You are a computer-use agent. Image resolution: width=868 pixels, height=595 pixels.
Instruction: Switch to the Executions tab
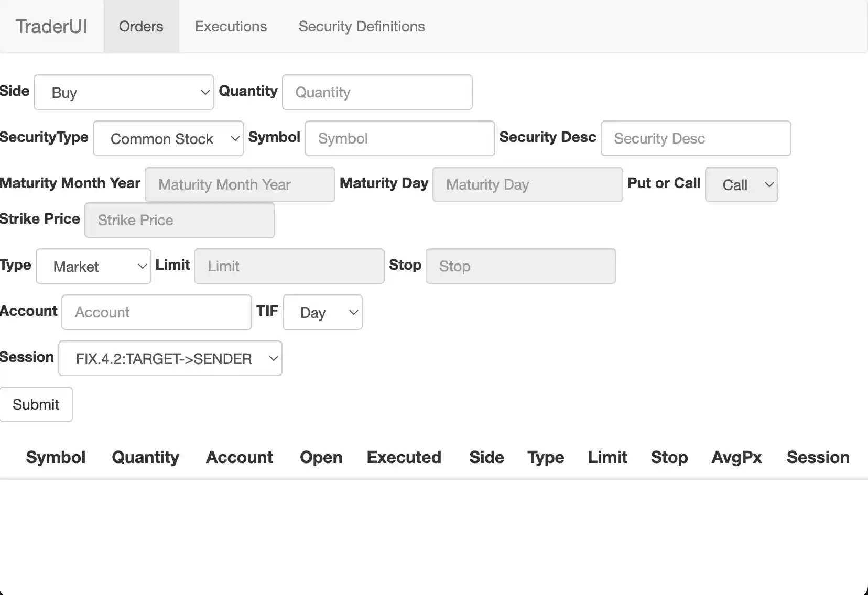(x=231, y=26)
